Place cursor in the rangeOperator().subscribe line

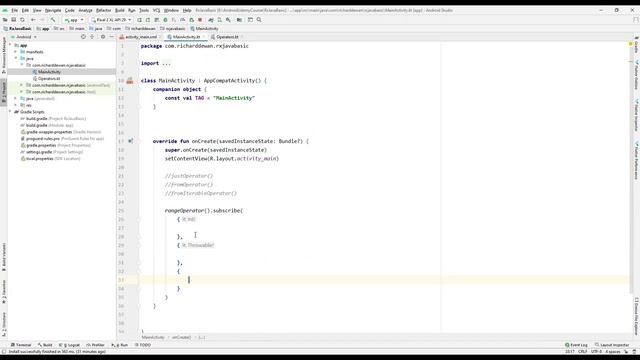(204, 211)
